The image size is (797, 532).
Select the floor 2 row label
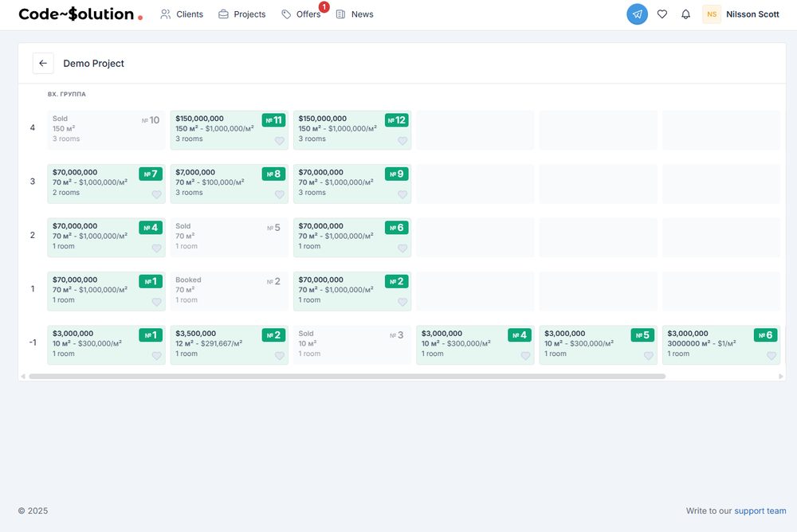[x=33, y=235]
